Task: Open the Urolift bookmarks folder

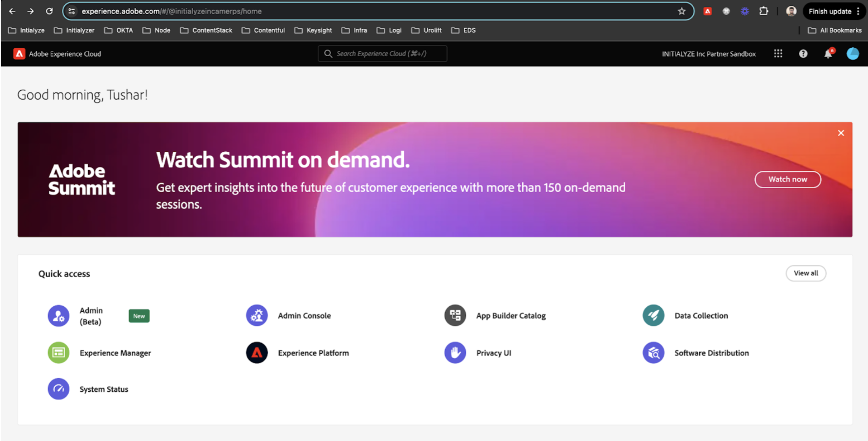Action: (x=427, y=30)
